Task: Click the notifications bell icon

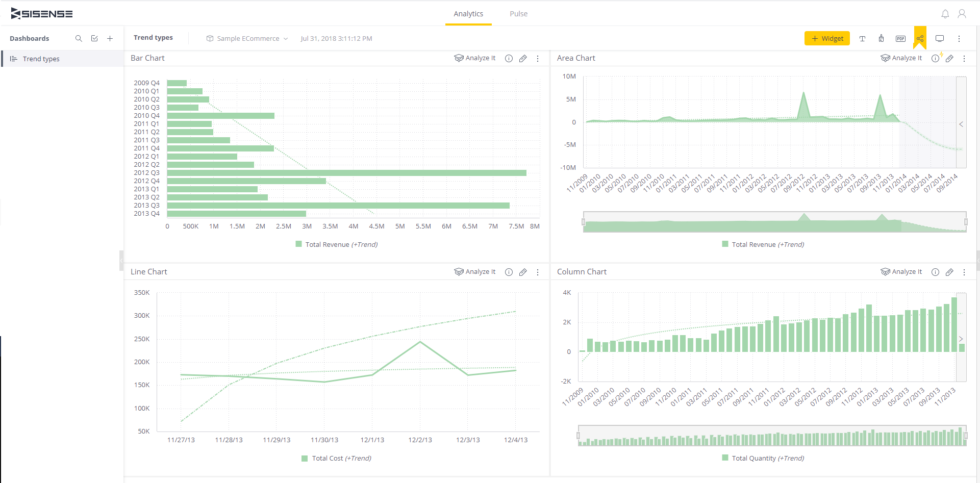Action: click(x=945, y=13)
